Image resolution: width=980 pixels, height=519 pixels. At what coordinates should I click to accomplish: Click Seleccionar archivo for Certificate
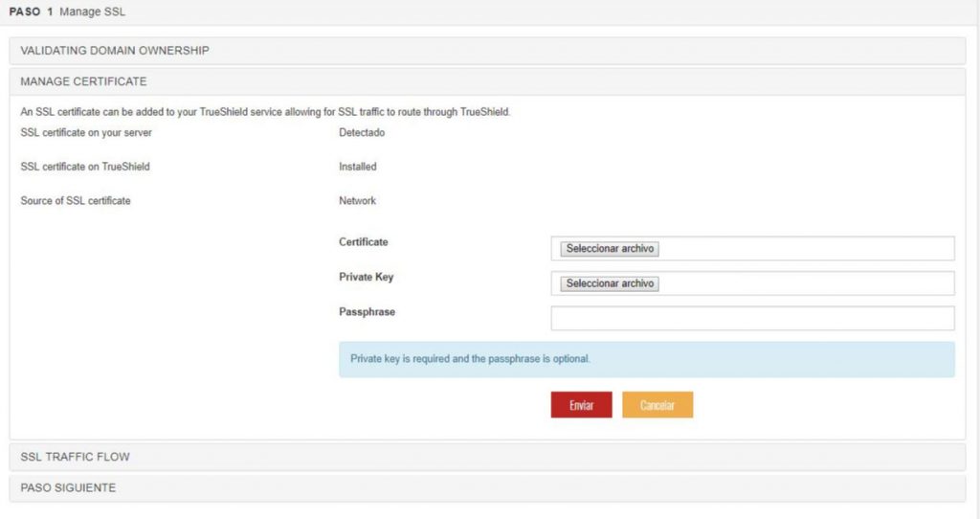pyautogui.click(x=610, y=249)
